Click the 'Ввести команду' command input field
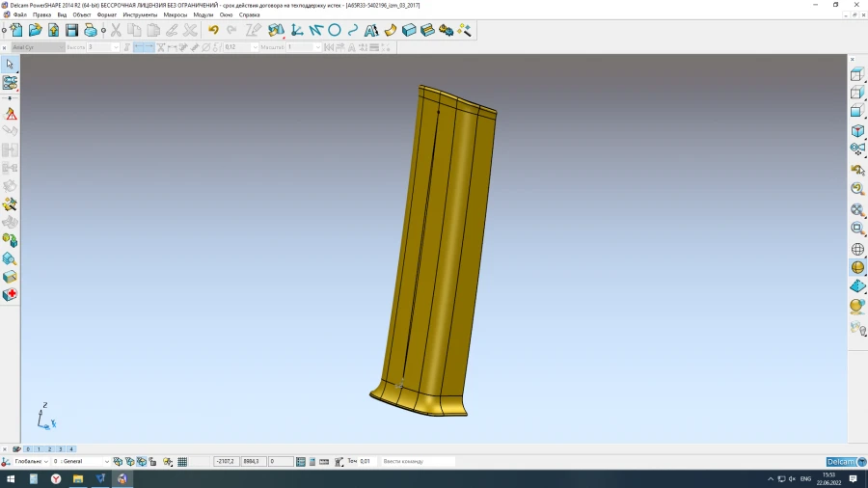This screenshot has height=488, width=868. [x=417, y=462]
